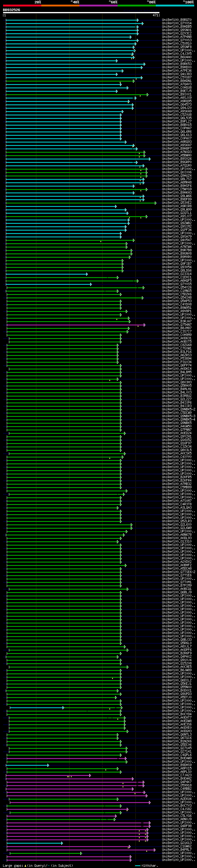
Task: Click hit text UniRef100_B6U4A0
Action: tap(177, 57)
